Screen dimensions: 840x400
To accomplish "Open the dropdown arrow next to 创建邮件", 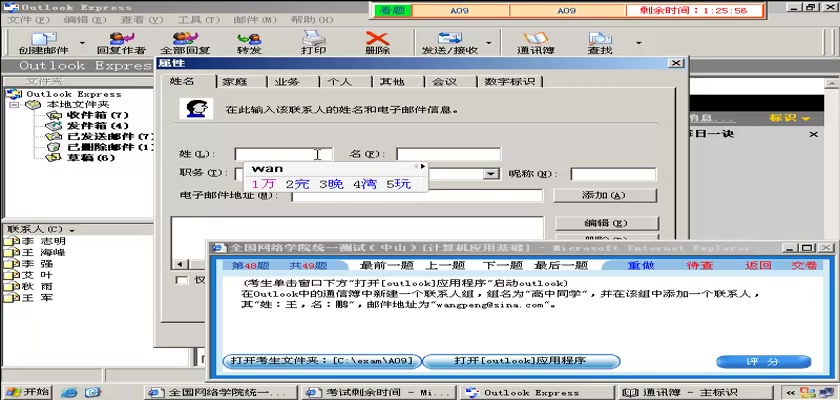I will coord(82,43).
